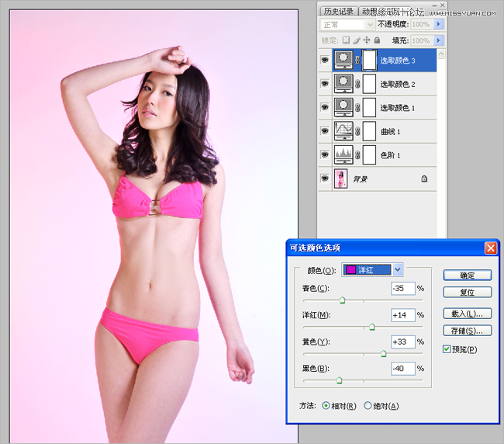504x444 pixels.
Task: Switch to the 历史记录 tab
Action: 339,12
